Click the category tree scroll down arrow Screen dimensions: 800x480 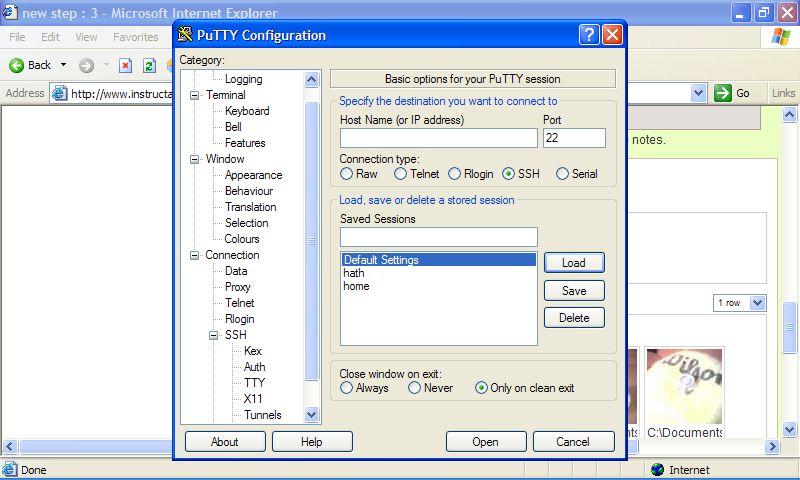(311, 414)
